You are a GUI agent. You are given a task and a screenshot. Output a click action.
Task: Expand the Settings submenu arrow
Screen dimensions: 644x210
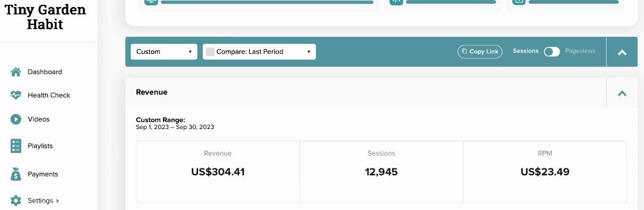58,201
